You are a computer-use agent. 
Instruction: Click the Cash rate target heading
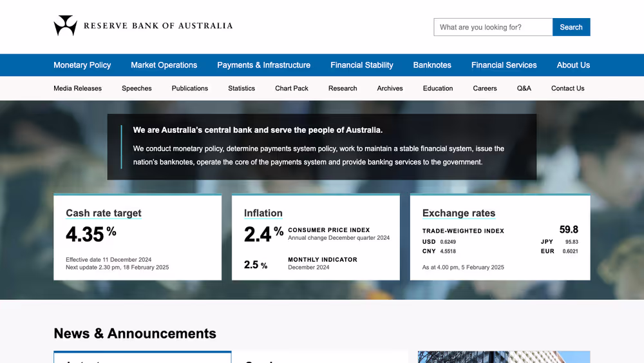click(x=104, y=213)
